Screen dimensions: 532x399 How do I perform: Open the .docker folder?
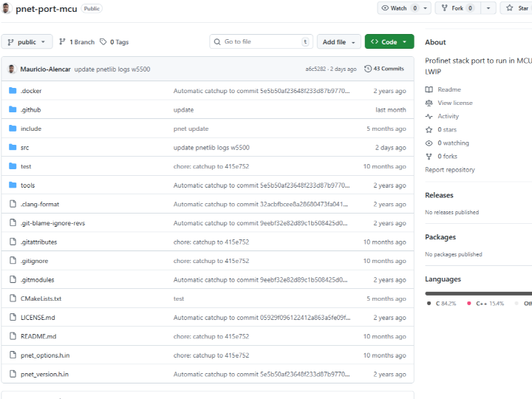31,91
